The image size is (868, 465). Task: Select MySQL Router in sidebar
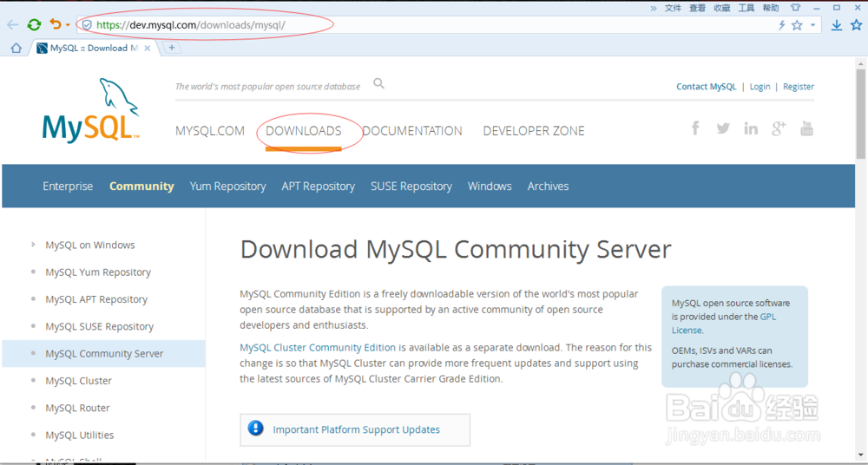[x=77, y=408]
